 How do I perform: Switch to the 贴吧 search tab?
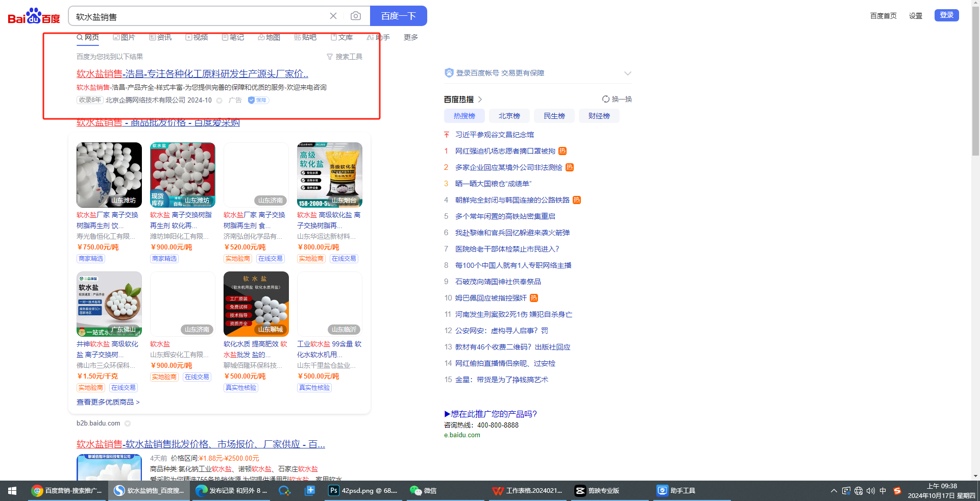pyautogui.click(x=305, y=37)
